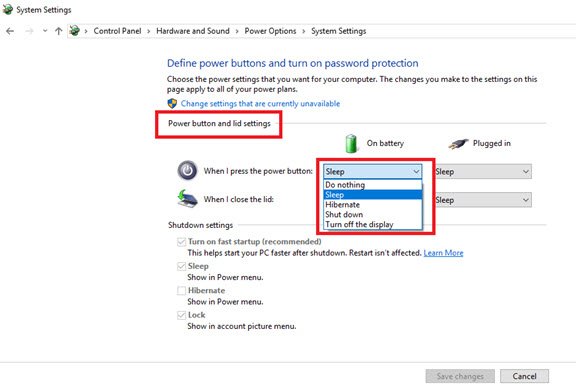This screenshot has width=576, height=385.
Task: Click the green battery icon
Action: coord(351,143)
